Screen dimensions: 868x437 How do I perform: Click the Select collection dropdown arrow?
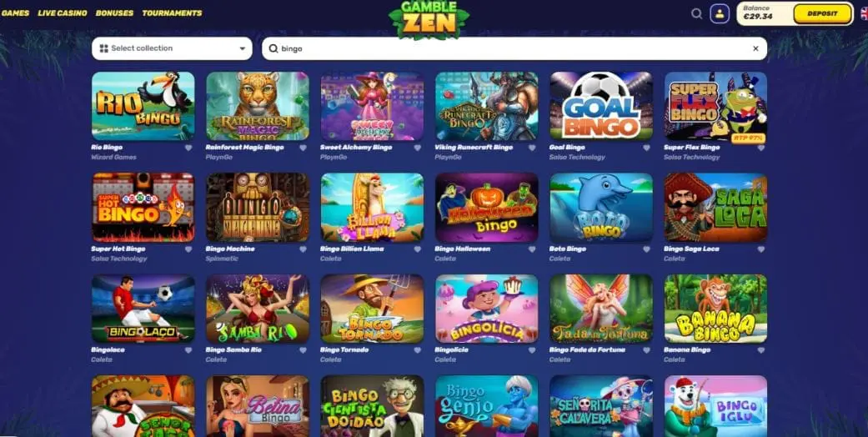point(242,48)
